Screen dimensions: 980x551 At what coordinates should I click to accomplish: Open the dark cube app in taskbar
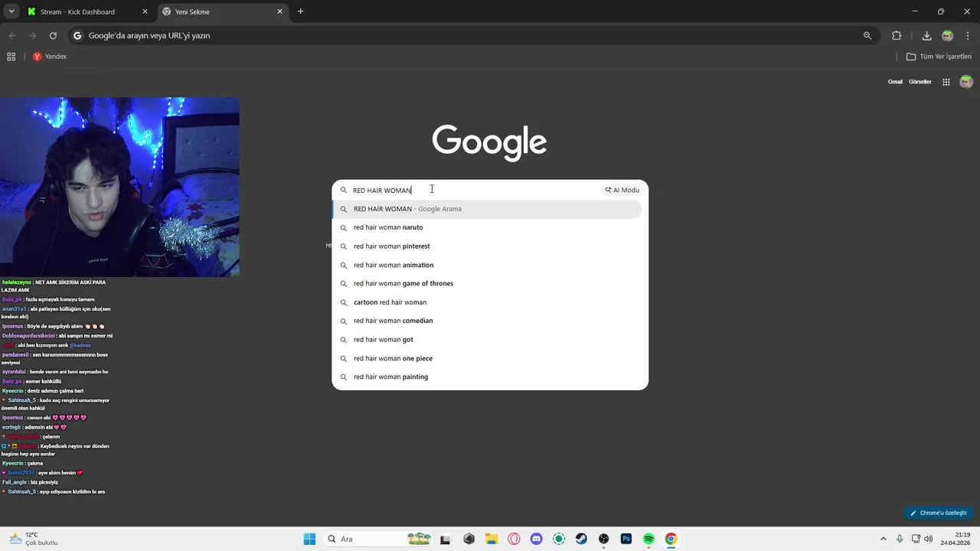pos(469,539)
